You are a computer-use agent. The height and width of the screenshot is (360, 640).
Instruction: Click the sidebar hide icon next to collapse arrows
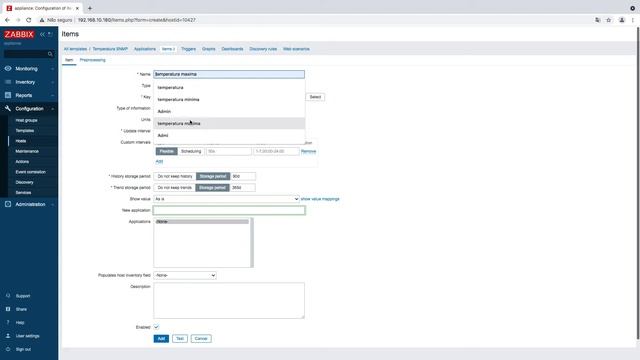point(50,34)
